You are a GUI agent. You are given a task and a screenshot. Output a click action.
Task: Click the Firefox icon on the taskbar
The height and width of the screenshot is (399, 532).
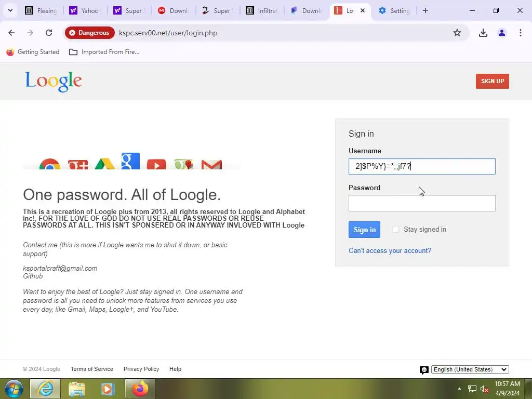[x=140, y=389]
